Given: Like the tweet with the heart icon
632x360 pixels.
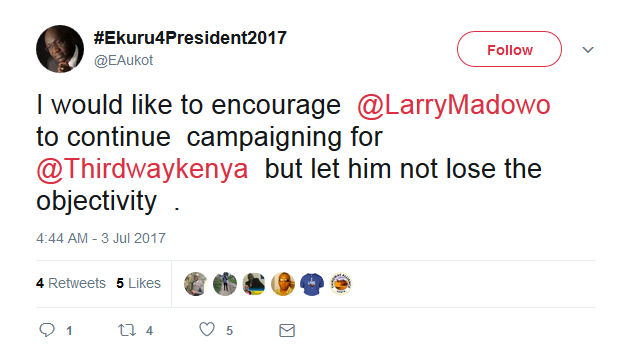Looking at the screenshot, I should [207, 330].
